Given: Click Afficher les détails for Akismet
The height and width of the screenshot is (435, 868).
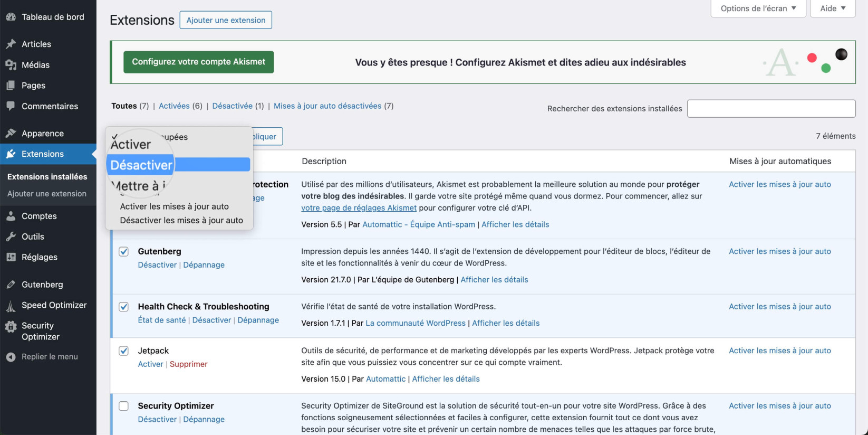Looking at the screenshot, I should click(515, 224).
